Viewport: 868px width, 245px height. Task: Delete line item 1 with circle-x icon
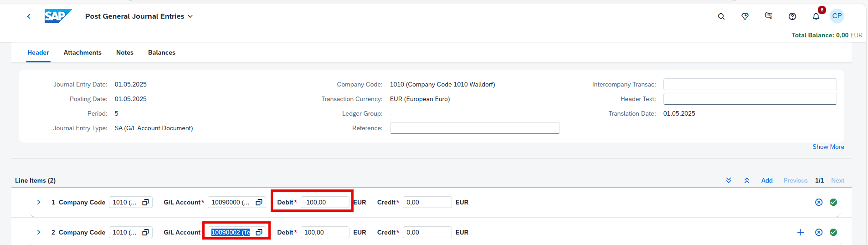coord(819,202)
